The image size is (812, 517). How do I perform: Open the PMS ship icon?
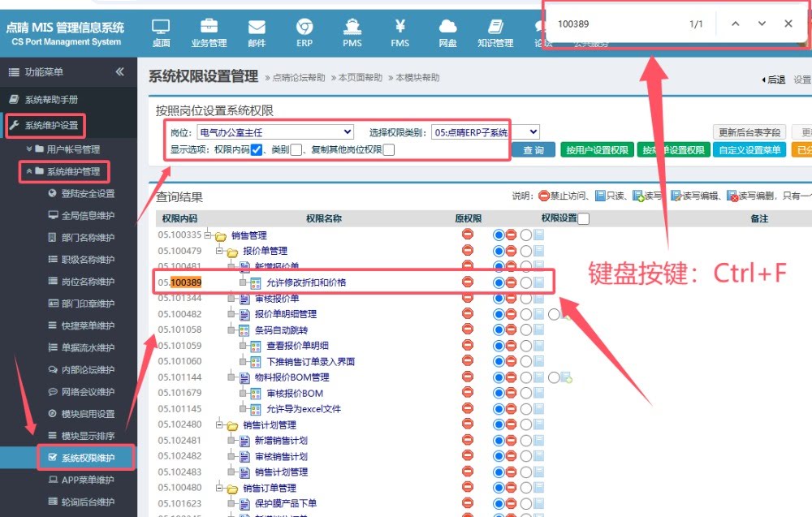(352, 32)
